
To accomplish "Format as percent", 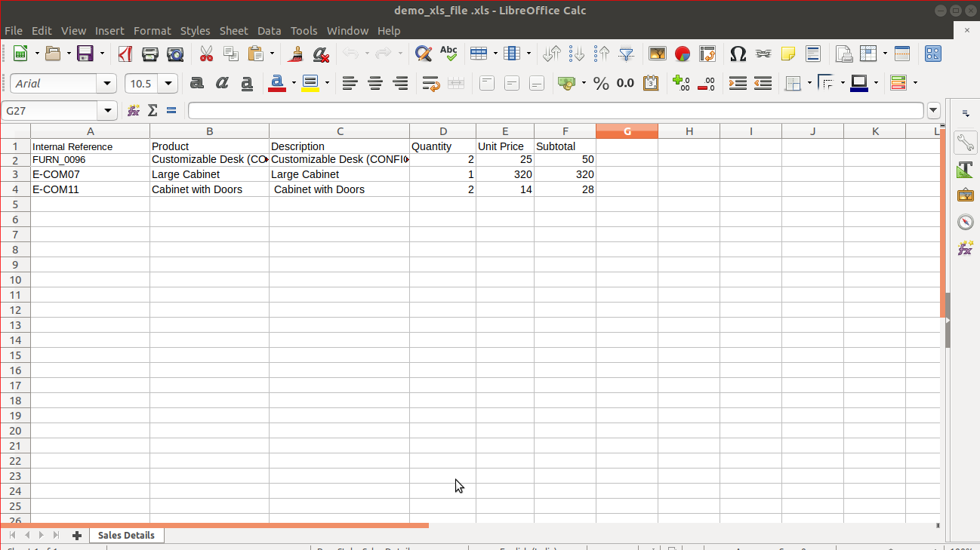I will pyautogui.click(x=601, y=83).
